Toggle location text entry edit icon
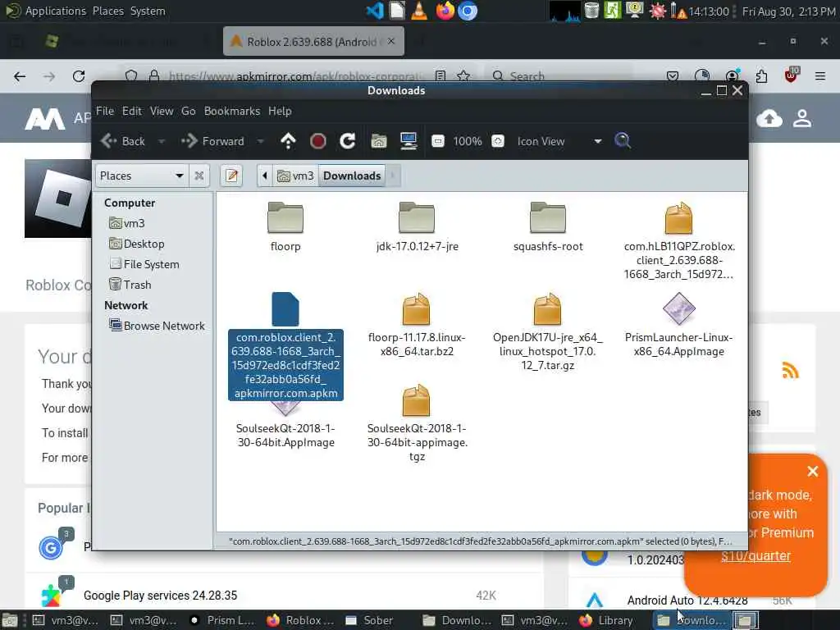The width and height of the screenshot is (840, 630). pyautogui.click(x=231, y=176)
